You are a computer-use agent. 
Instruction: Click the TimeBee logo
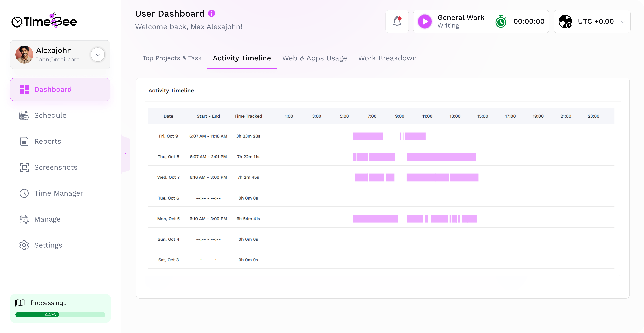pos(44,20)
